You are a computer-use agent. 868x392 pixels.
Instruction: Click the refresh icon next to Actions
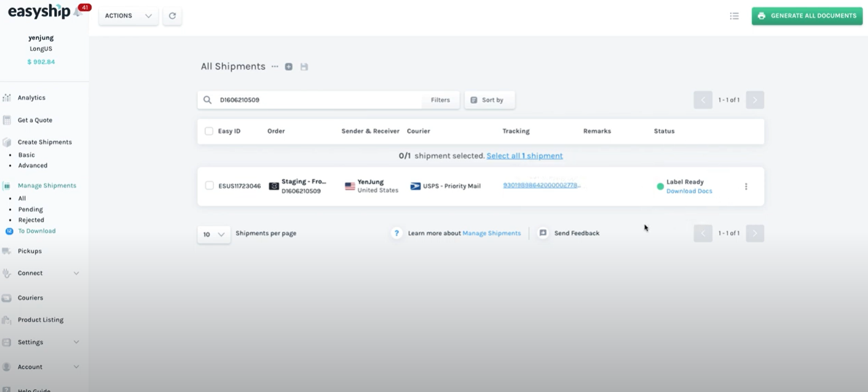pyautogui.click(x=172, y=16)
